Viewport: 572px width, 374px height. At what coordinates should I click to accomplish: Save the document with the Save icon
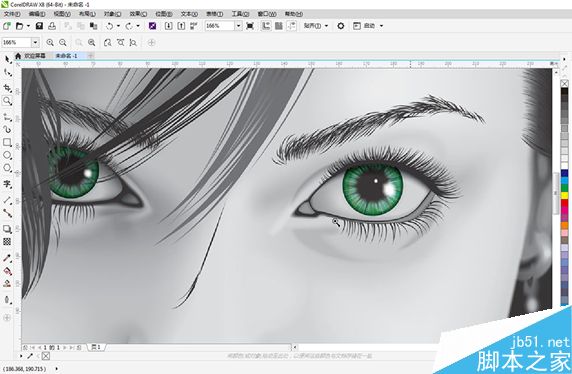point(39,26)
